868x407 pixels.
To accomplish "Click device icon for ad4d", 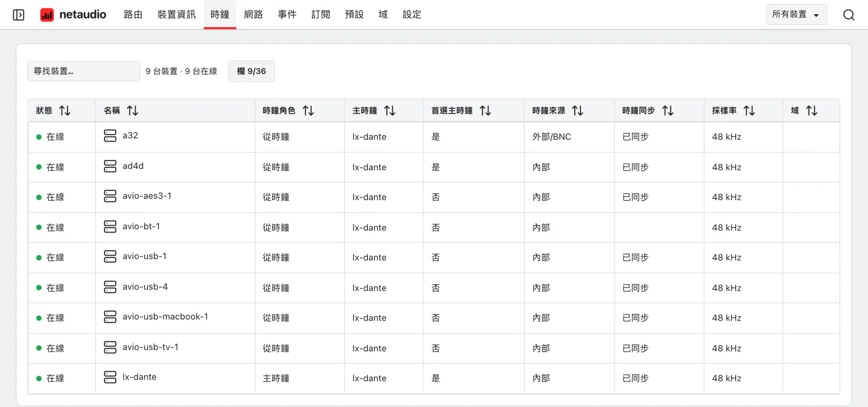I will point(110,166).
